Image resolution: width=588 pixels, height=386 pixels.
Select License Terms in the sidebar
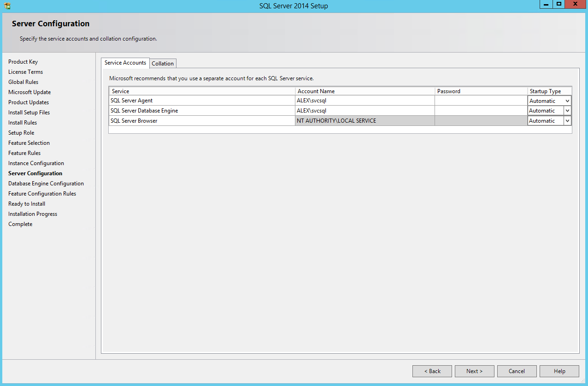coord(25,71)
